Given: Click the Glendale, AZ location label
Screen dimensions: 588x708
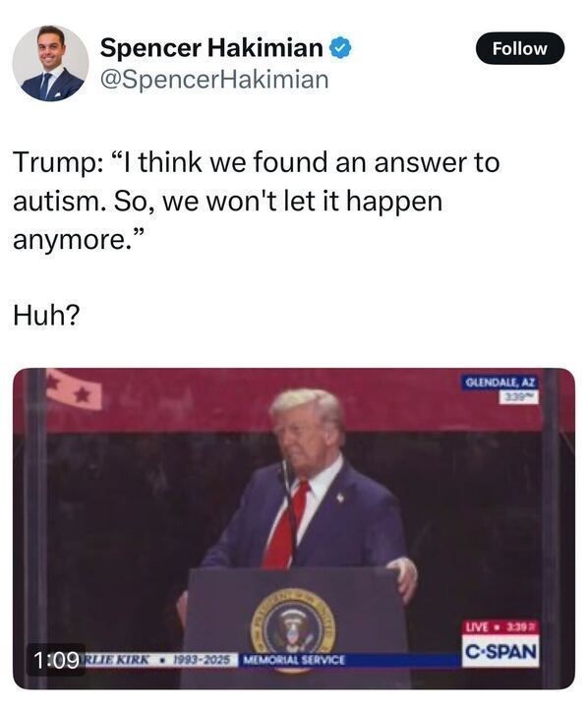Looking at the screenshot, I should [500, 383].
